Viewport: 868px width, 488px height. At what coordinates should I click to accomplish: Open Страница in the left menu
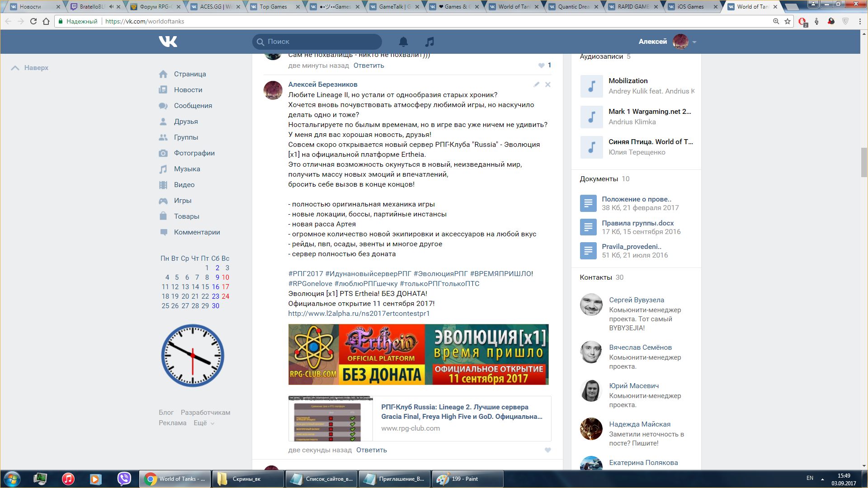point(190,74)
